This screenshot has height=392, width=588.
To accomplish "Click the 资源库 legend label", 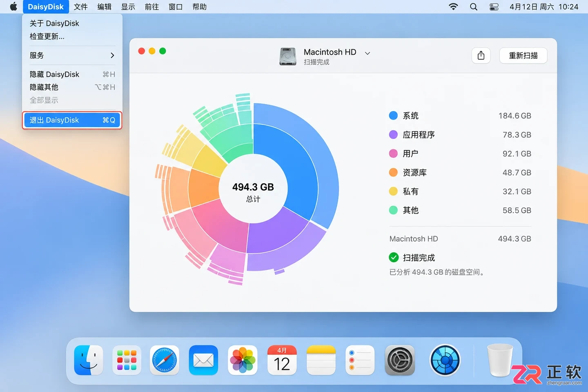I will click(x=414, y=172).
